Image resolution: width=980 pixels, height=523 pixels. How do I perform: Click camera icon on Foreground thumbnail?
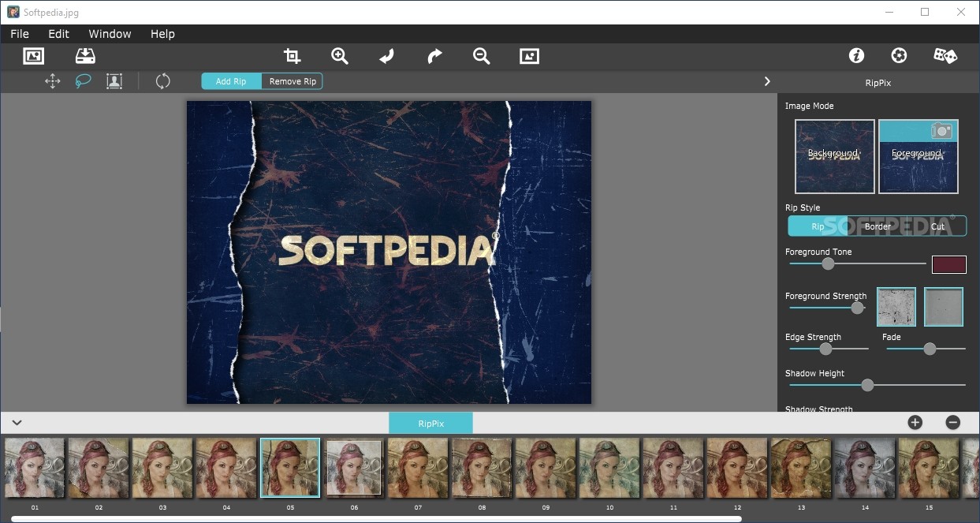click(941, 131)
